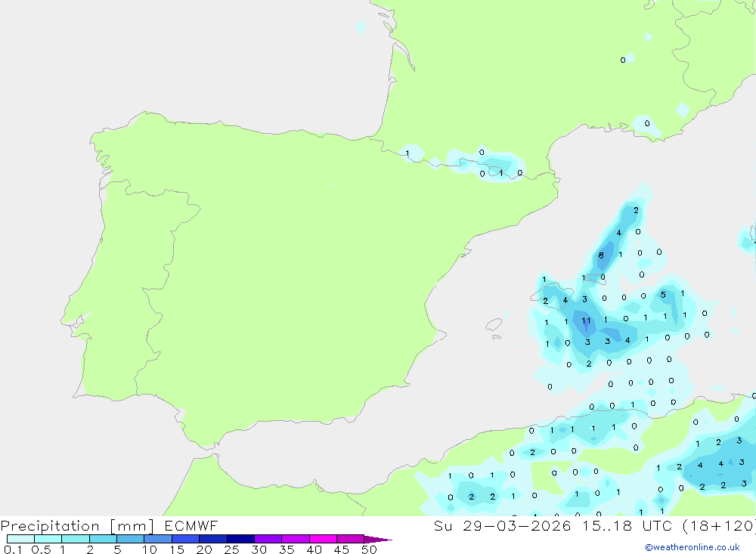The image size is (756, 554).
Task: Pick the legend swatch between 25 and 30
Action: pos(240,539)
